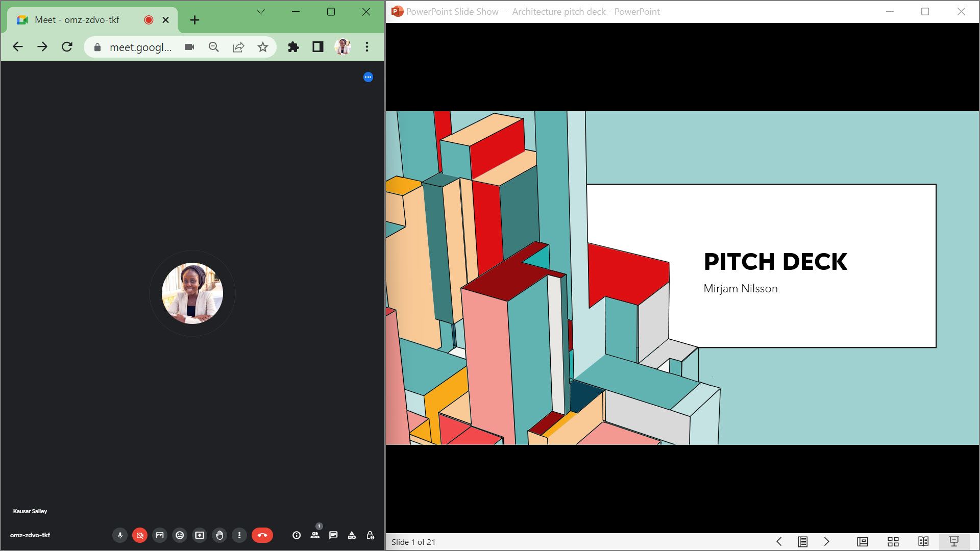Open the see-all-slides menu in the status bar
980x551 pixels.
coord(803,542)
